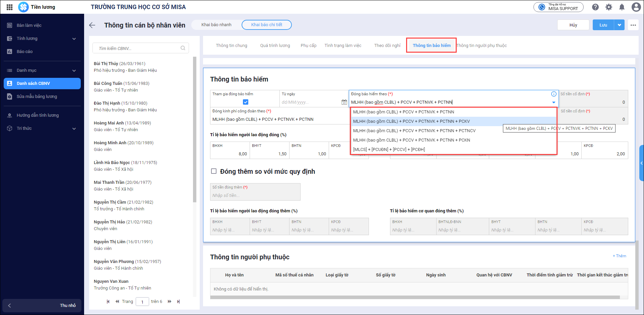Open the Lưu button dropdown arrow
644x315 pixels.
619,25
